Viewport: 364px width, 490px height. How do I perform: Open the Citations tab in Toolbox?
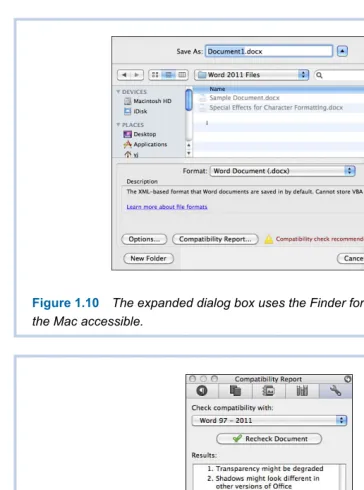tap(235, 391)
